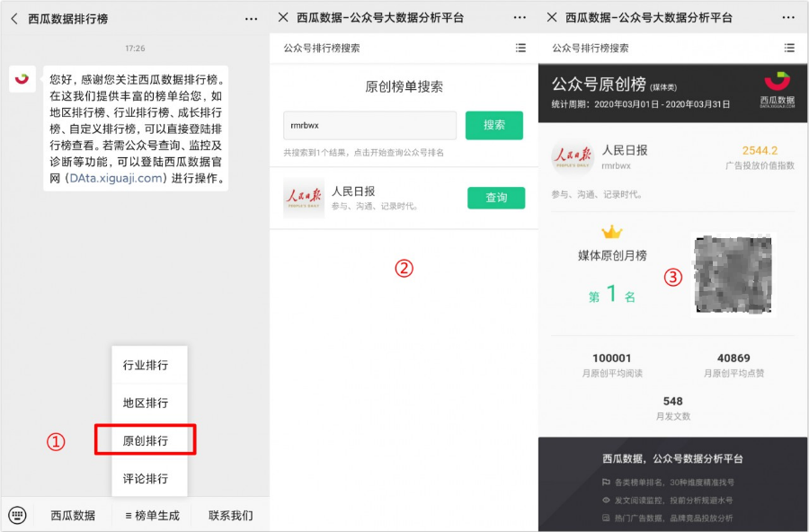This screenshot has width=809, height=532.
Task: Click 公众号原创榜 banner title
Action: pos(599,84)
